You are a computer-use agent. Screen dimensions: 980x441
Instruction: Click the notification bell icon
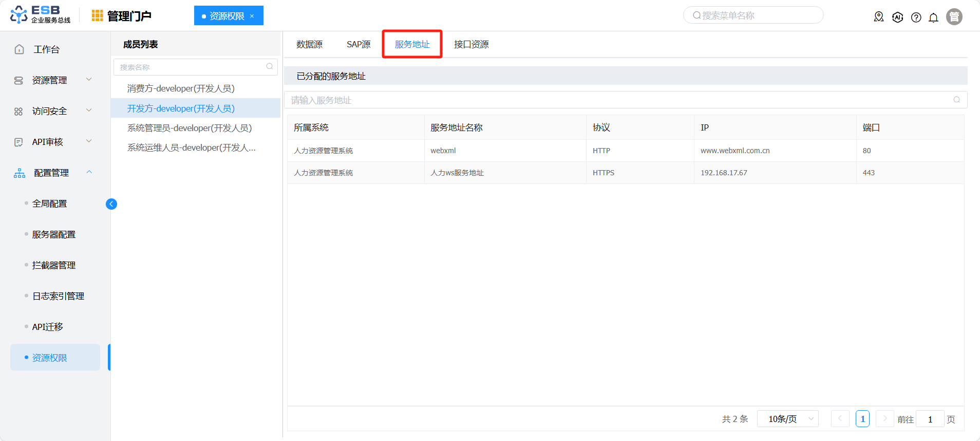click(933, 17)
